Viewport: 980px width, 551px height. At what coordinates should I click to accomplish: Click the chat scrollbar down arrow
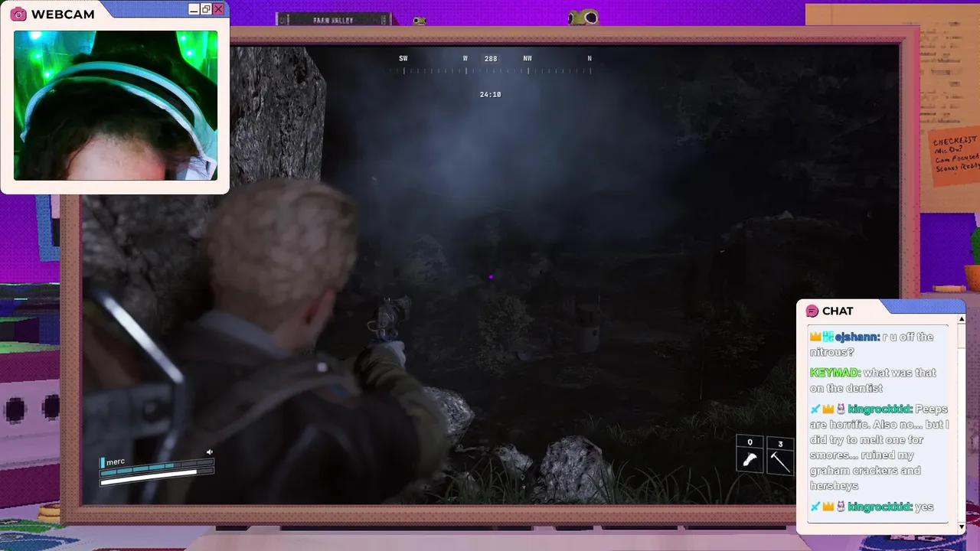(962, 527)
